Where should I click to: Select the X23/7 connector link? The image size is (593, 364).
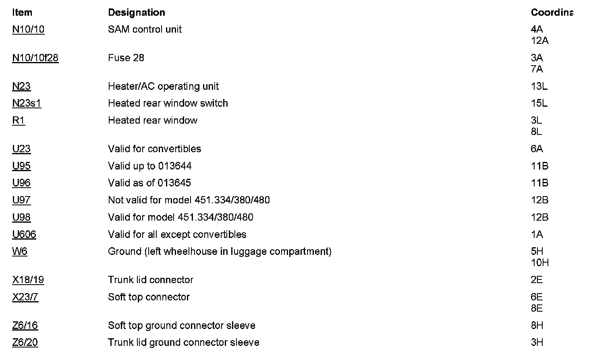[25, 297]
